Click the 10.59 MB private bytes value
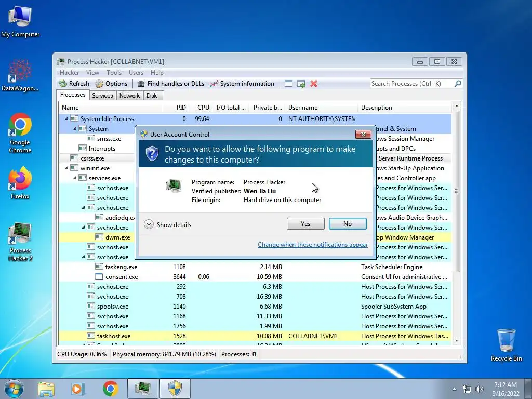This screenshot has height=399, width=532. (x=269, y=277)
